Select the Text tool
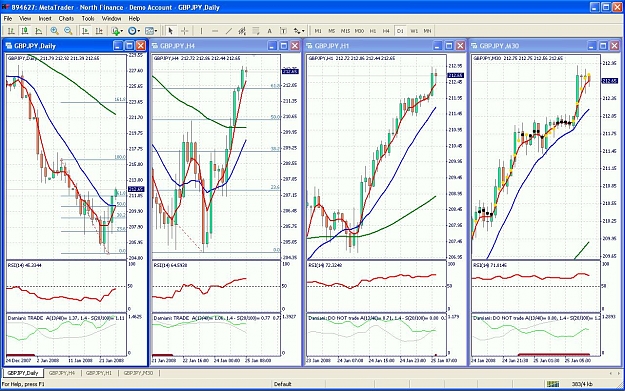This screenshot has width=625, height=391. [269, 31]
